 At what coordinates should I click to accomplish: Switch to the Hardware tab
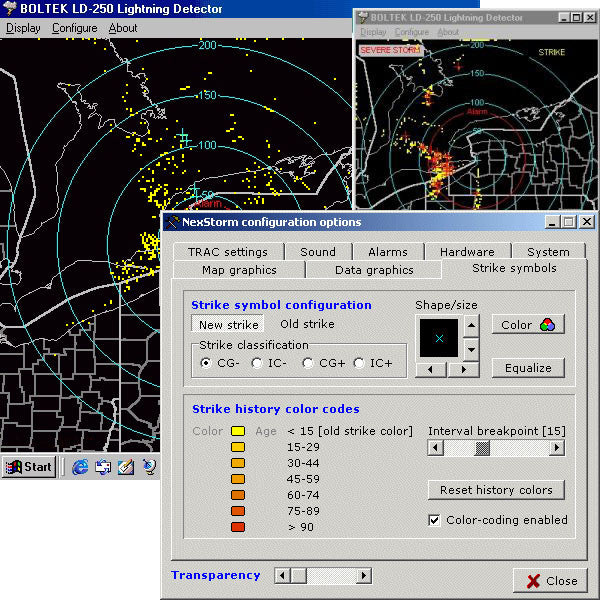pyautogui.click(x=467, y=252)
